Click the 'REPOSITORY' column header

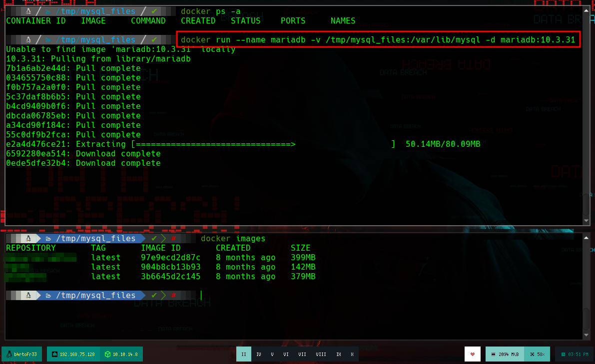tap(31, 248)
